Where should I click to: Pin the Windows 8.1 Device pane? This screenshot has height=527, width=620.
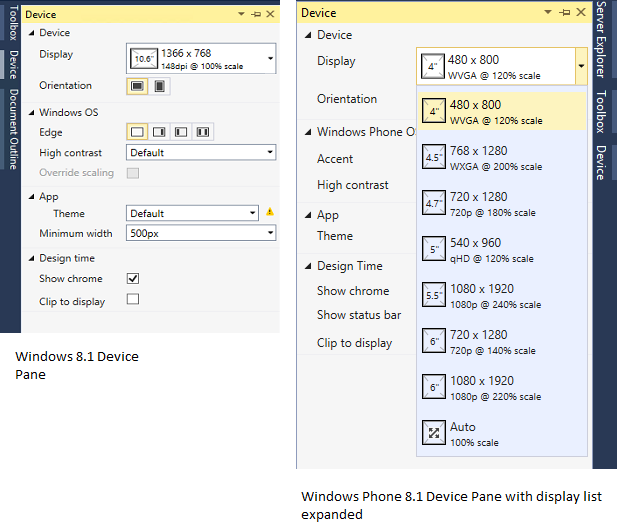256,14
